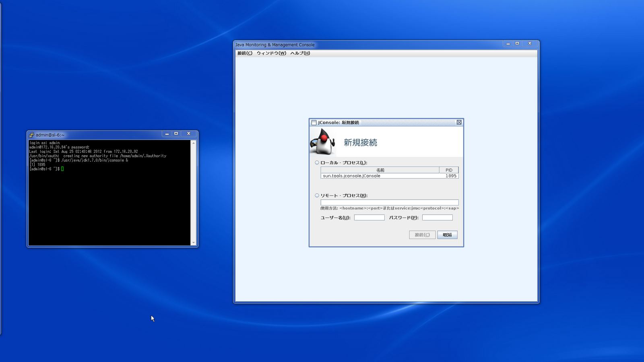The image size is (644, 362).
Task: Close the JConsole 新規接続 dialog
Action: tap(459, 122)
